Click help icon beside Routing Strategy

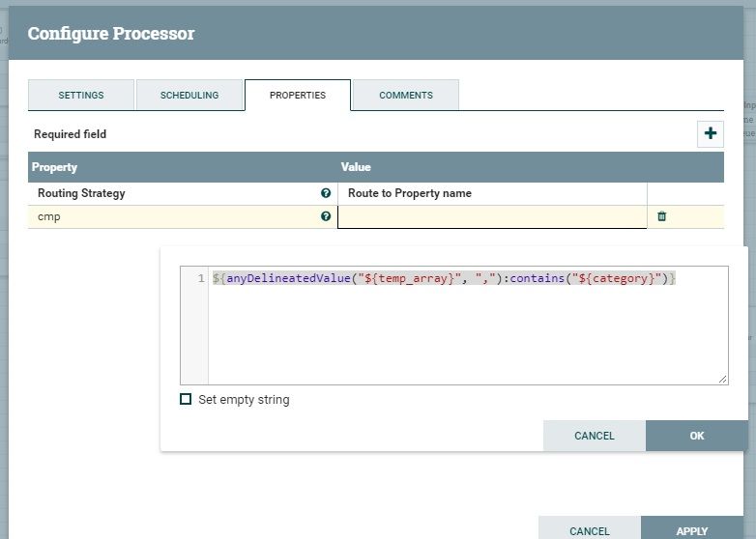326,193
